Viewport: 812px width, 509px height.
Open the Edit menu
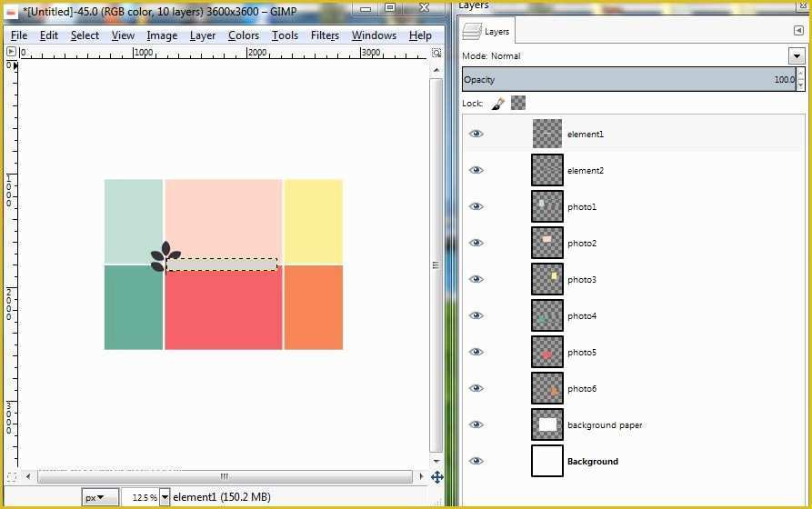49,35
